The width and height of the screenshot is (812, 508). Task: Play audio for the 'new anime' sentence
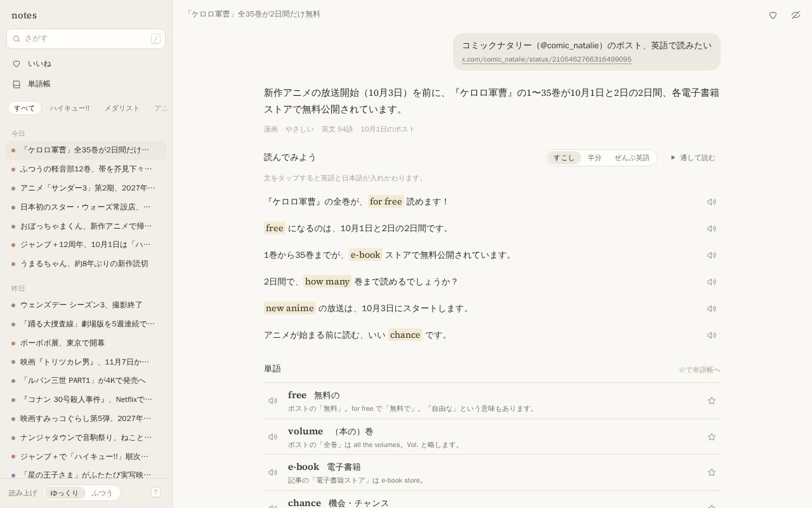(712, 309)
